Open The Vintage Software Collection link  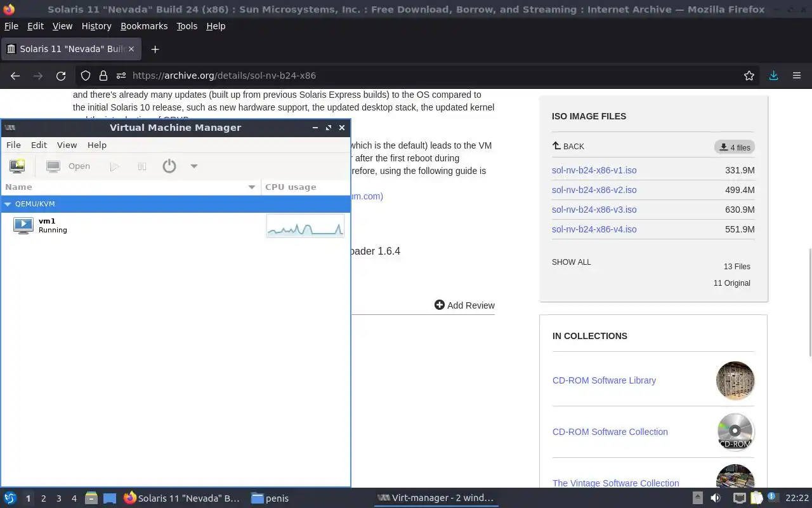point(615,483)
